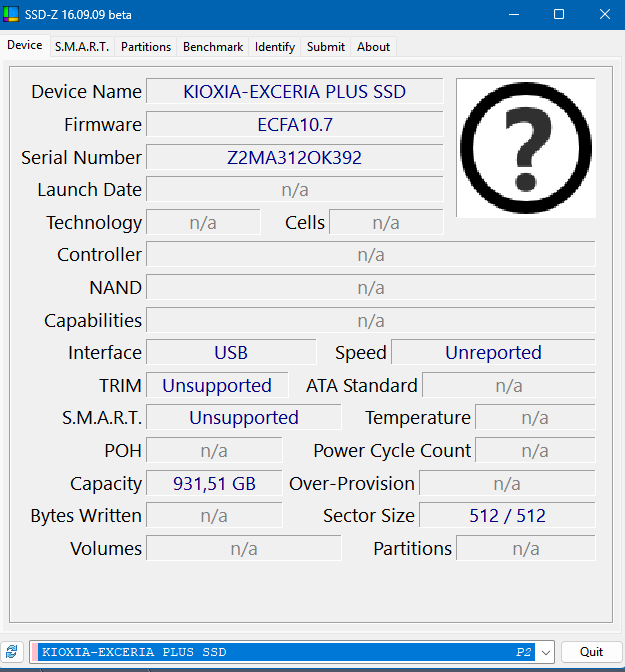Open the Submit tab
This screenshot has width=625, height=672.
point(326,47)
